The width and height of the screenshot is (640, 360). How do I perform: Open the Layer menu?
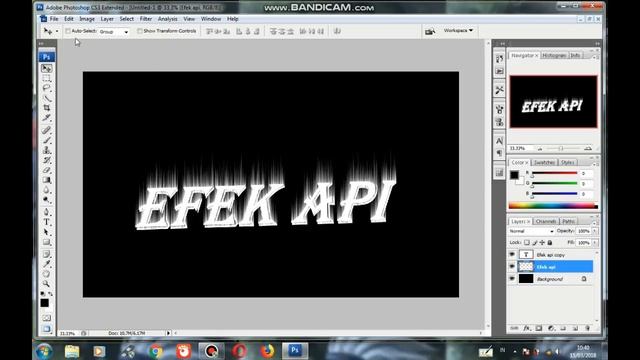pyautogui.click(x=107, y=19)
